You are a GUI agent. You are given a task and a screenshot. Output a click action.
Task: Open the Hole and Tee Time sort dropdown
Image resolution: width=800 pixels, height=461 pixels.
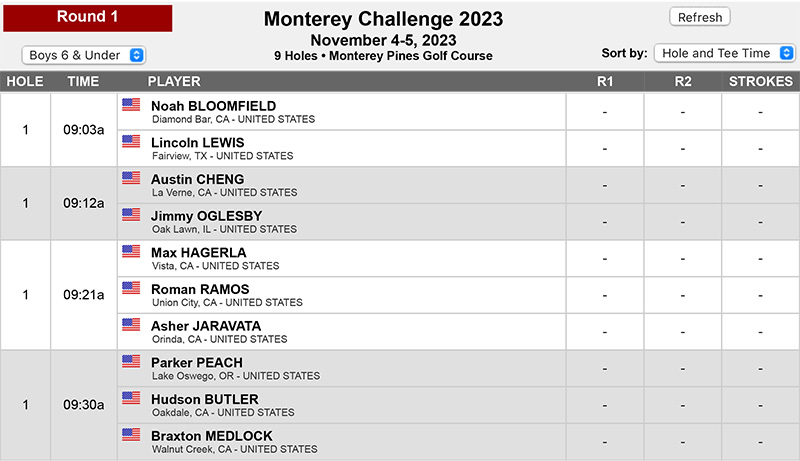(x=724, y=53)
